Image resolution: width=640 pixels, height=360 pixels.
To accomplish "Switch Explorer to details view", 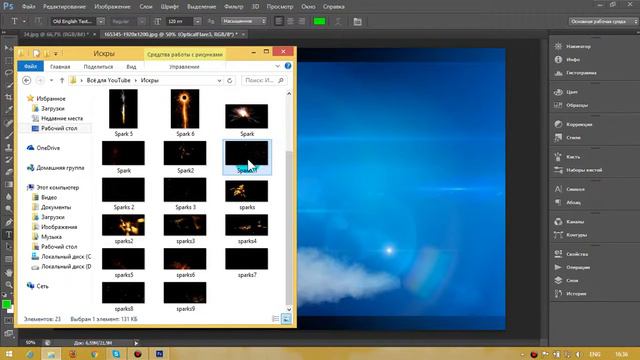I will click(x=276, y=319).
